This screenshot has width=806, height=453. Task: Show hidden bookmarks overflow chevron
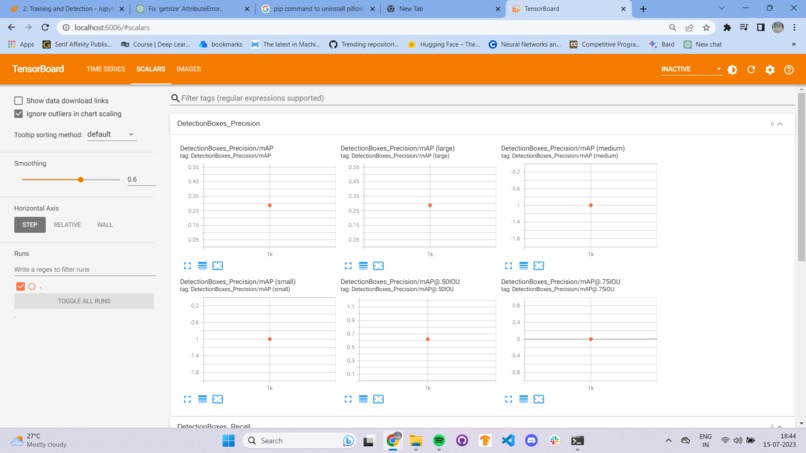[794, 44]
